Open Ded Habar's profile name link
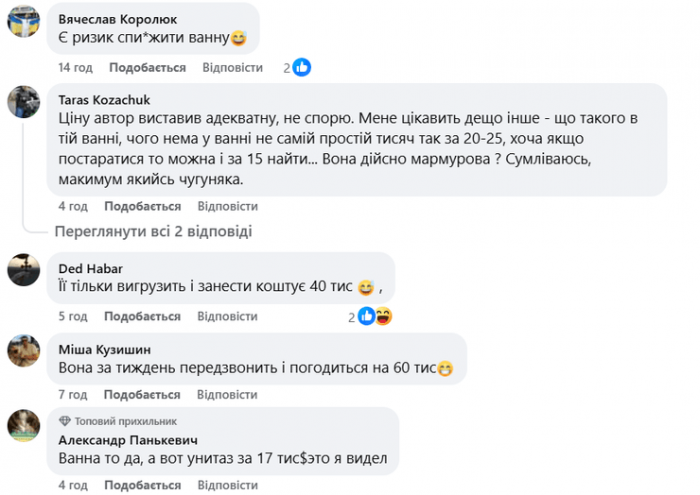Image resolution: width=700 pixels, height=495 pixels. [89, 267]
